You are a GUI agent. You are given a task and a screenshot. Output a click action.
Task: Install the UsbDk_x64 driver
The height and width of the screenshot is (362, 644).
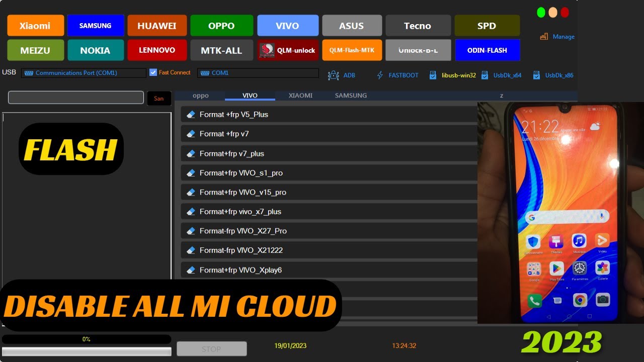[x=501, y=75]
